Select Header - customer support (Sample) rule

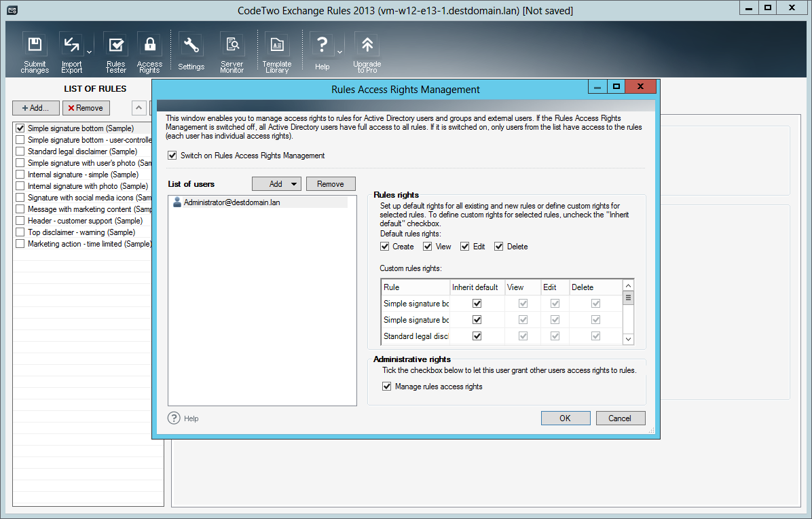point(85,221)
